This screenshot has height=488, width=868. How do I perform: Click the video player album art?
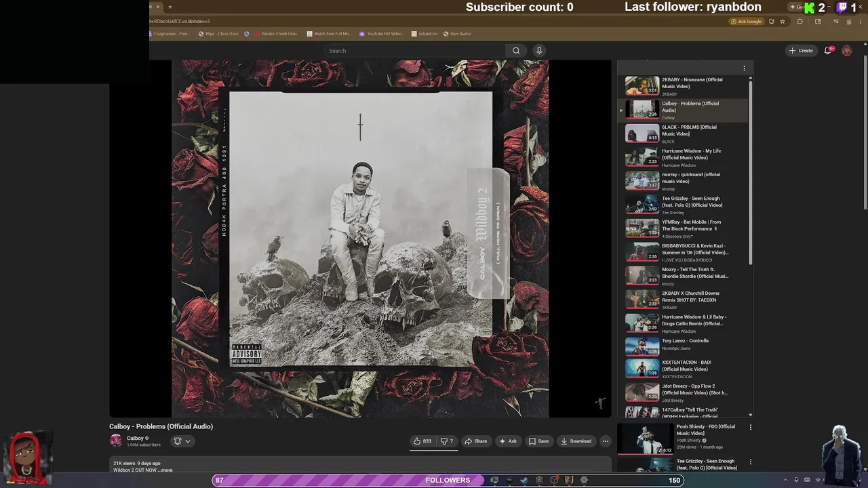[360, 239]
